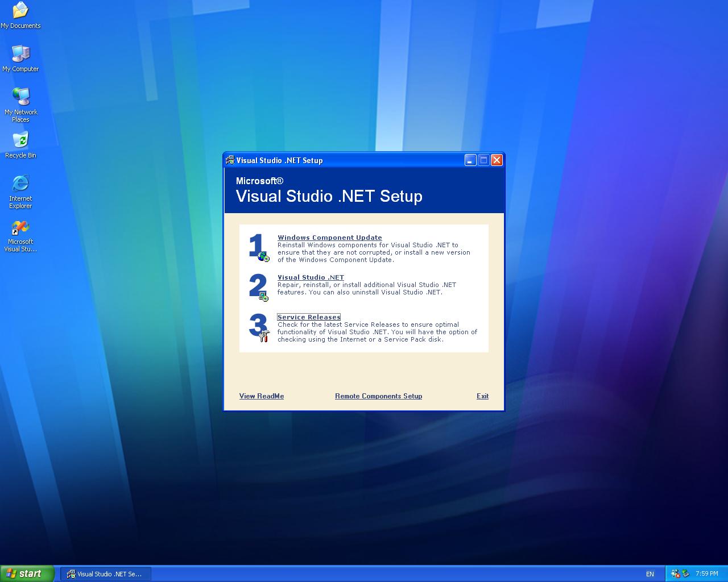Open the Windows Start menu
Viewport: 728px width, 582px height.
point(27,574)
